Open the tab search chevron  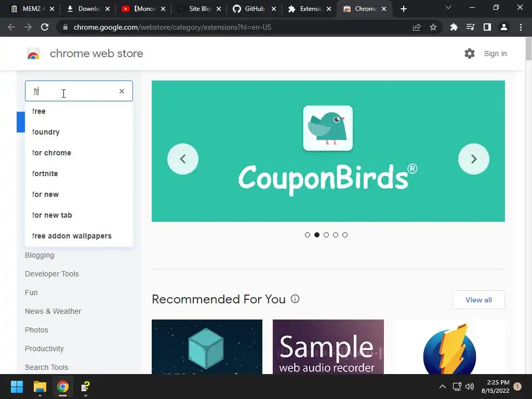click(448, 7)
